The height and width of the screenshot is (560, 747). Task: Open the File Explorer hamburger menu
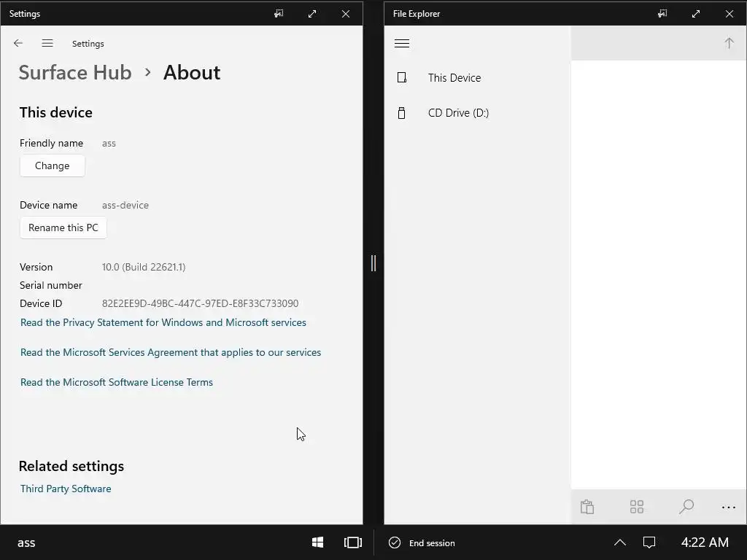tap(402, 43)
